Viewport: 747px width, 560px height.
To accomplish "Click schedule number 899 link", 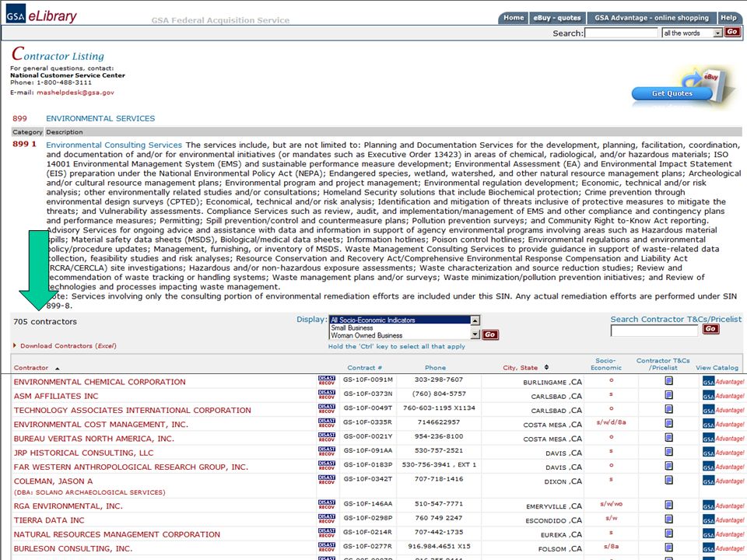I will click(x=19, y=118).
